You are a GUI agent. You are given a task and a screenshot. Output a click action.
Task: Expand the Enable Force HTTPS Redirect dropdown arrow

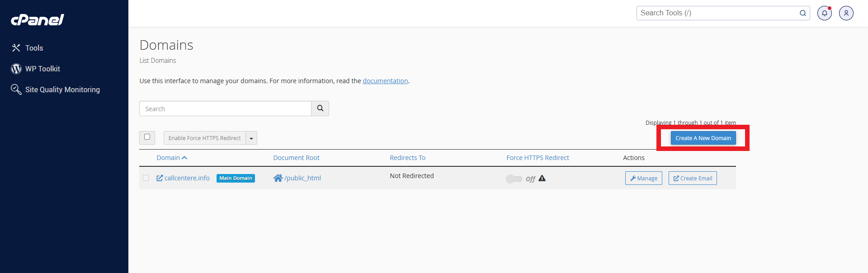coord(251,138)
